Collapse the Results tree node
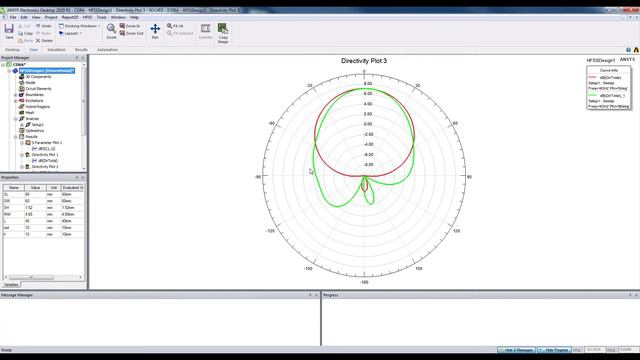 point(16,137)
